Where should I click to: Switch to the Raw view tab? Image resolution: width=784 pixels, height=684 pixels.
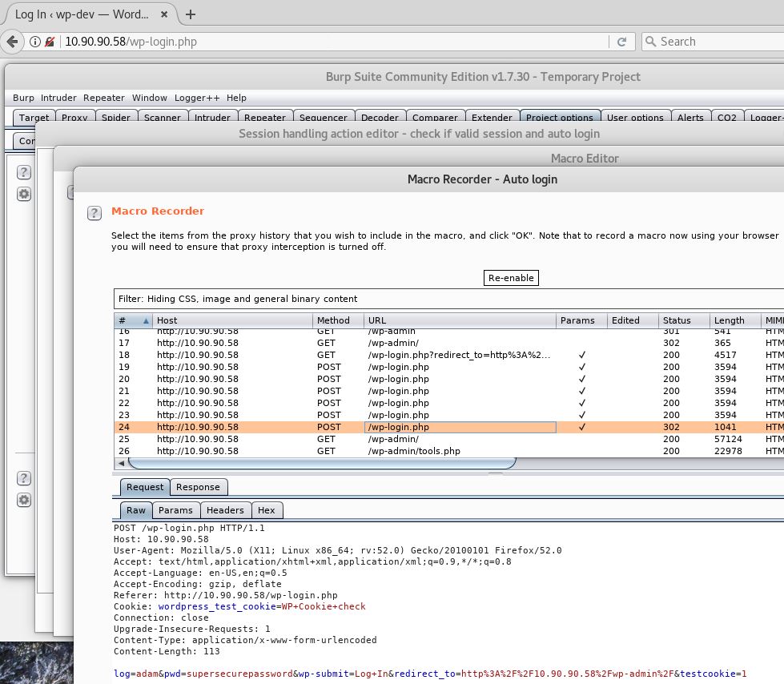click(x=136, y=510)
